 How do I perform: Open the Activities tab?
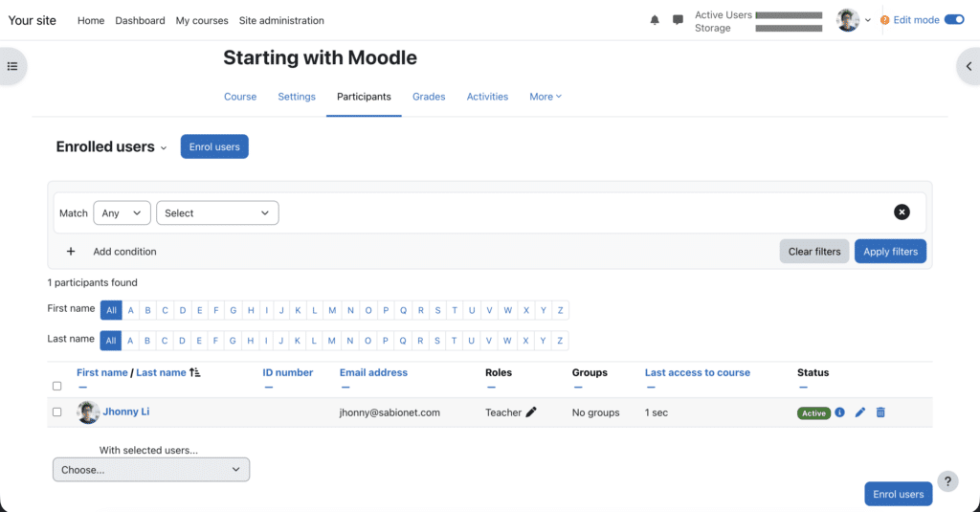click(x=487, y=97)
